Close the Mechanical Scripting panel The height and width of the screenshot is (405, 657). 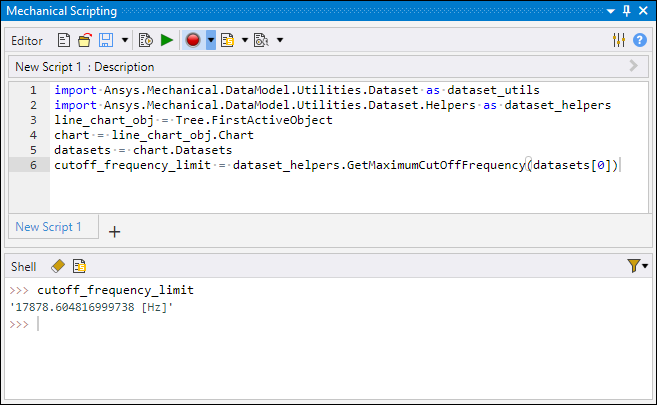pos(643,11)
